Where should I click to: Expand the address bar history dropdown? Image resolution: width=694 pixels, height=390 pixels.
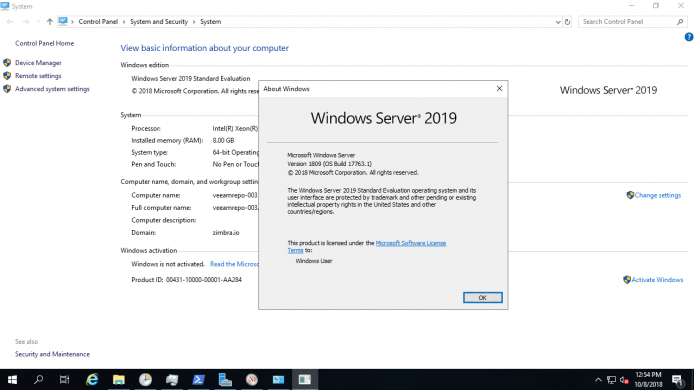point(558,22)
